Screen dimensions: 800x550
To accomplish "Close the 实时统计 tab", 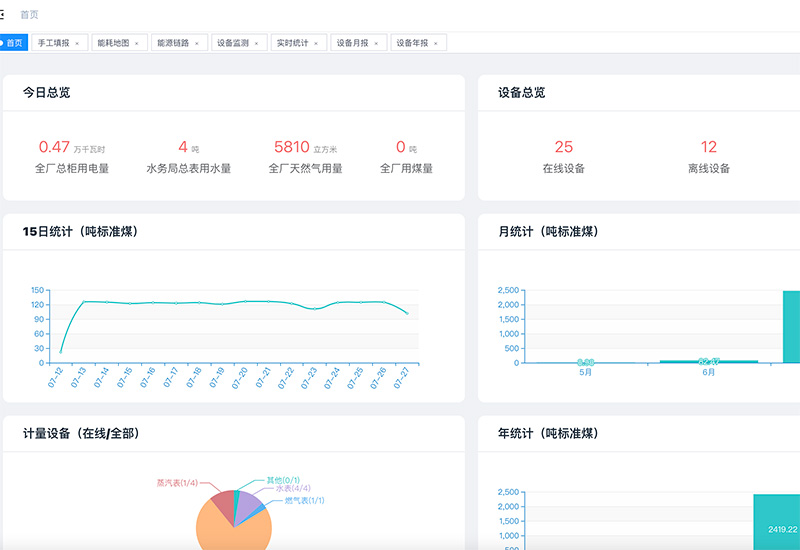I will 316,43.
